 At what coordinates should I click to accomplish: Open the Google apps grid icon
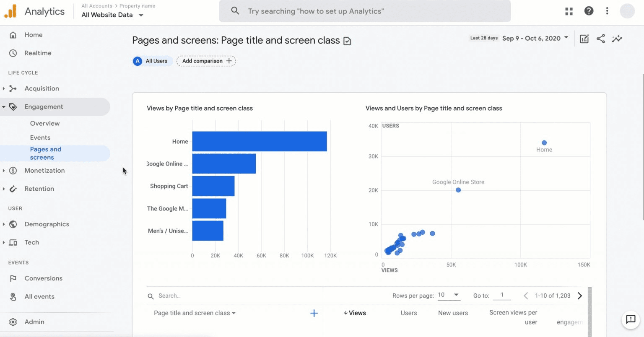569,11
